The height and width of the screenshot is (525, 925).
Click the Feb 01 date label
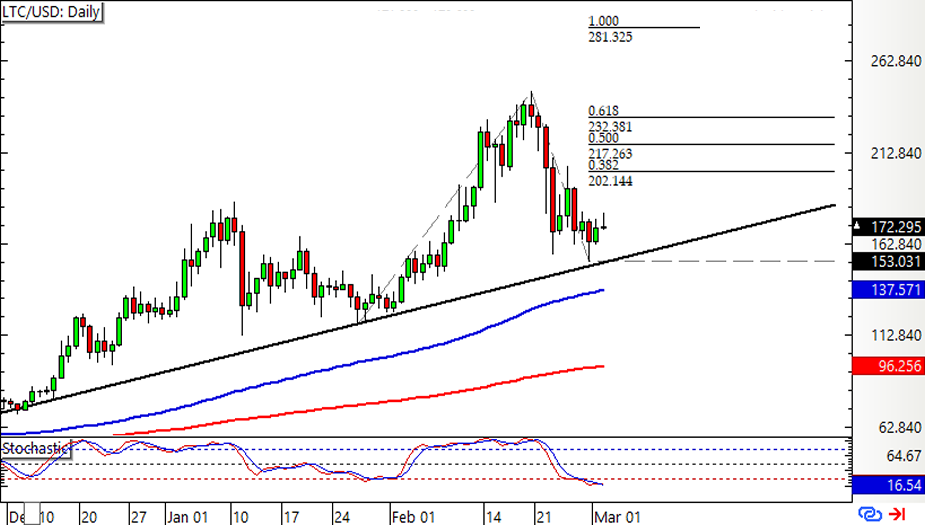click(413, 517)
